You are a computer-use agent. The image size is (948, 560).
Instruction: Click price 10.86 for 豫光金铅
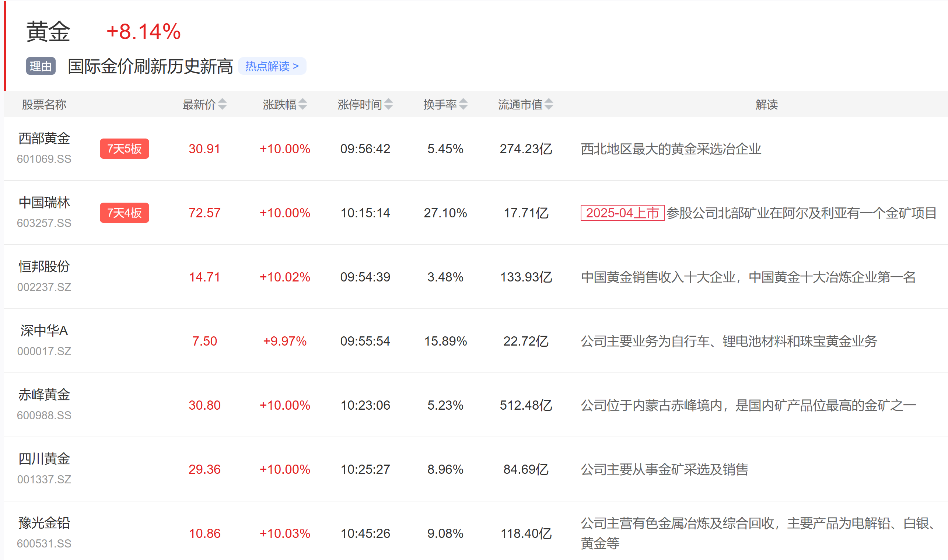click(x=204, y=534)
